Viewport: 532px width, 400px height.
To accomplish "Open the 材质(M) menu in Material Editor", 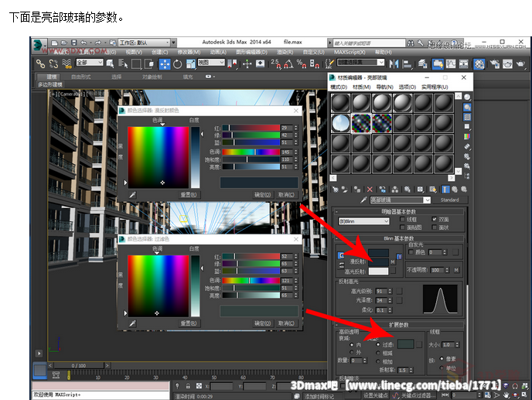I will tap(362, 87).
